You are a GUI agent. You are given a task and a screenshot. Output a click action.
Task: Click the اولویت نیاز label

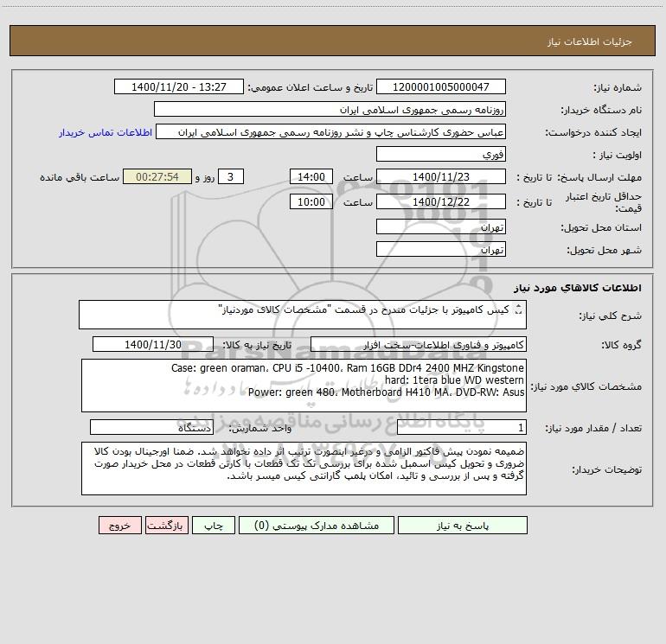pyautogui.click(x=618, y=155)
